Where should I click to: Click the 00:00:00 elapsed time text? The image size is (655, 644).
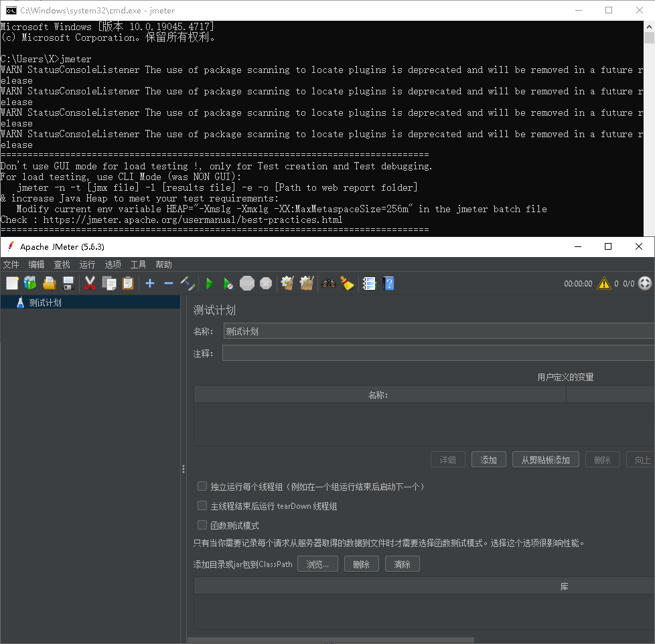(578, 284)
